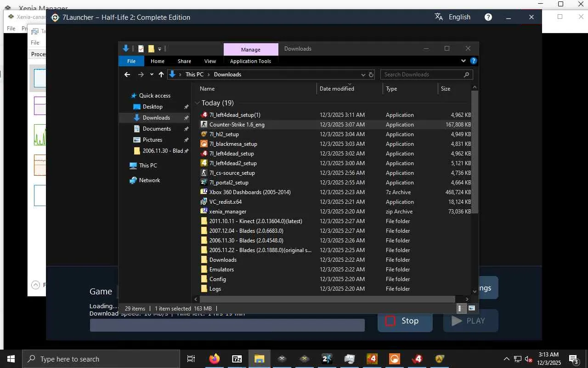Screen dimensions: 588x368
Task: Open the recent locations dropdown
Action: pos(152,75)
